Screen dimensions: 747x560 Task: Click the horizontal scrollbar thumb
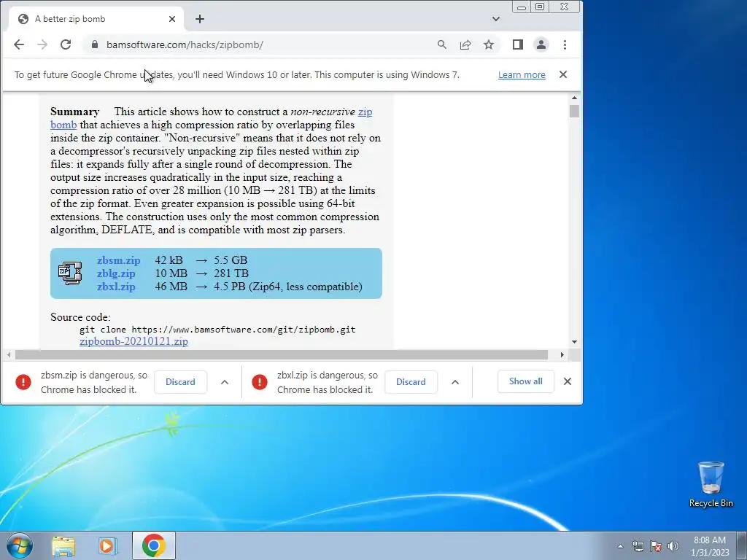(x=282, y=355)
